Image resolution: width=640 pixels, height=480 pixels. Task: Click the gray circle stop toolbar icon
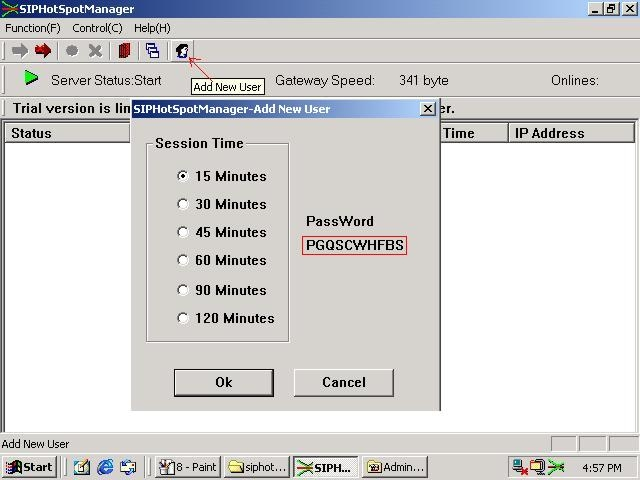click(72, 51)
